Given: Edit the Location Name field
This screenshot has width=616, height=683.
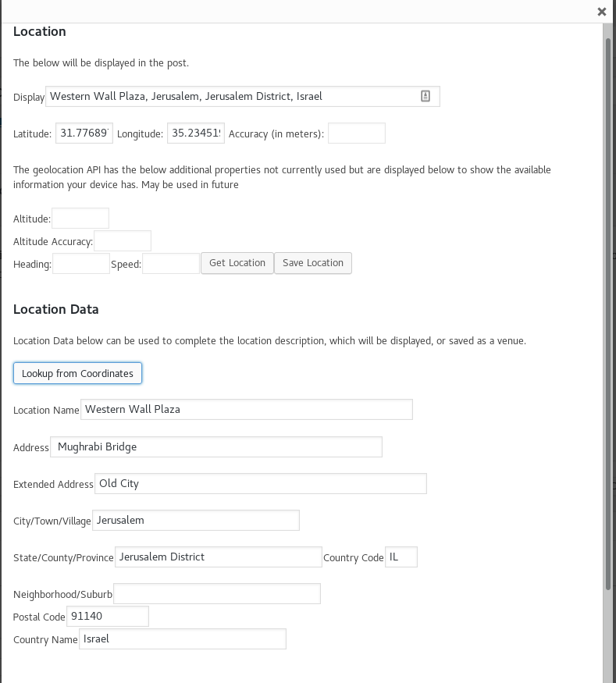Looking at the screenshot, I should [246, 409].
